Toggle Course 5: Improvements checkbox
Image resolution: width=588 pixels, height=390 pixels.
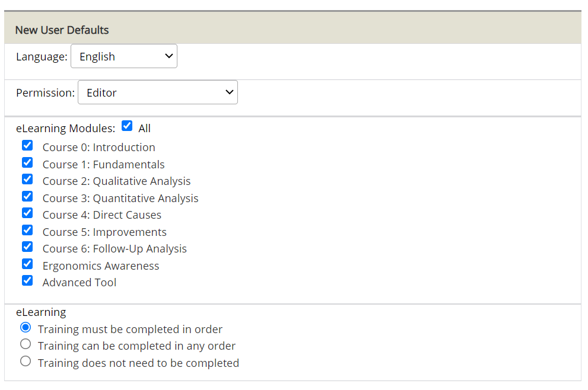pyautogui.click(x=27, y=230)
